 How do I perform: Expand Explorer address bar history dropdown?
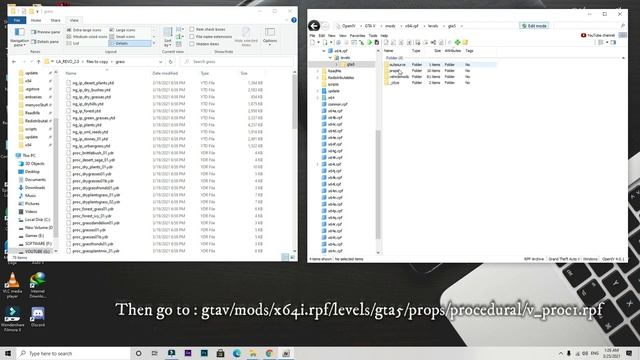click(x=160, y=62)
